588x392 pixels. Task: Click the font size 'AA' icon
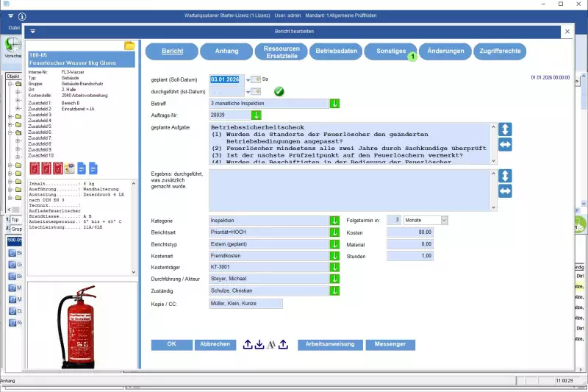(x=271, y=344)
